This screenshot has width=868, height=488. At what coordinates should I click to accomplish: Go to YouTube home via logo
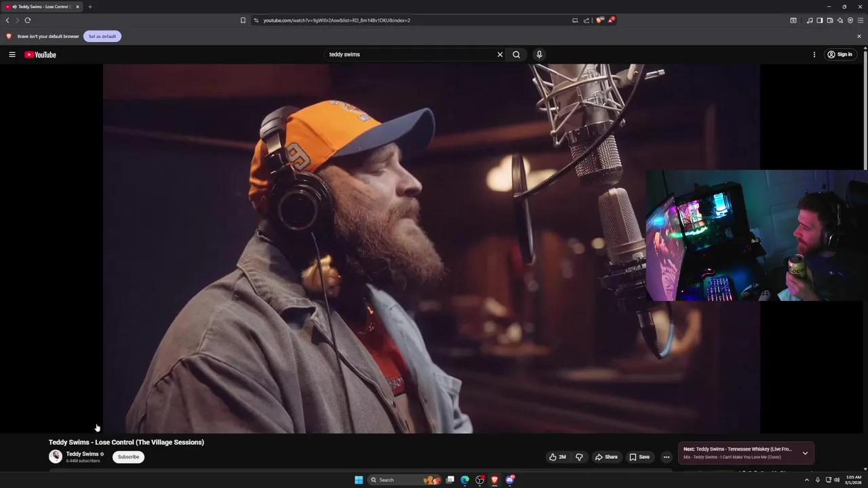(40, 54)
